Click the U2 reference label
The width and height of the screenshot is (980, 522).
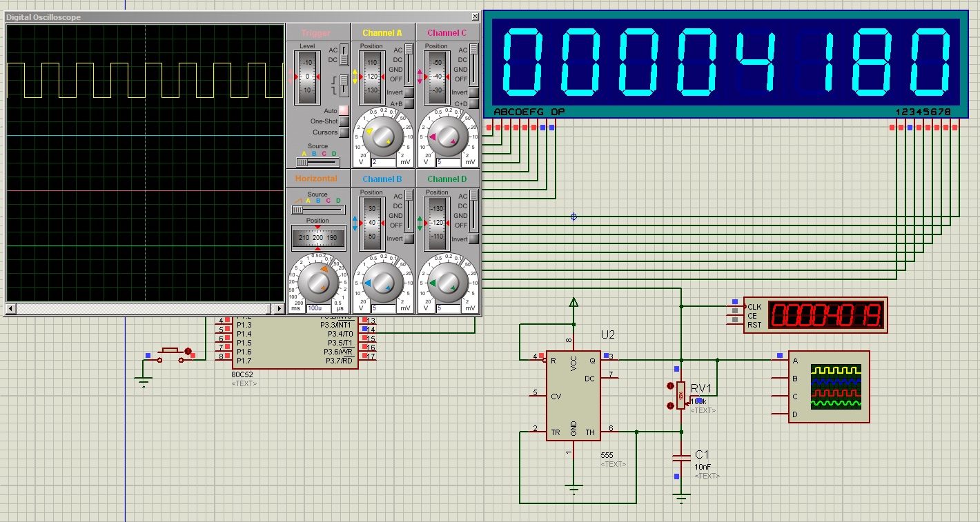tap(608, 335)
